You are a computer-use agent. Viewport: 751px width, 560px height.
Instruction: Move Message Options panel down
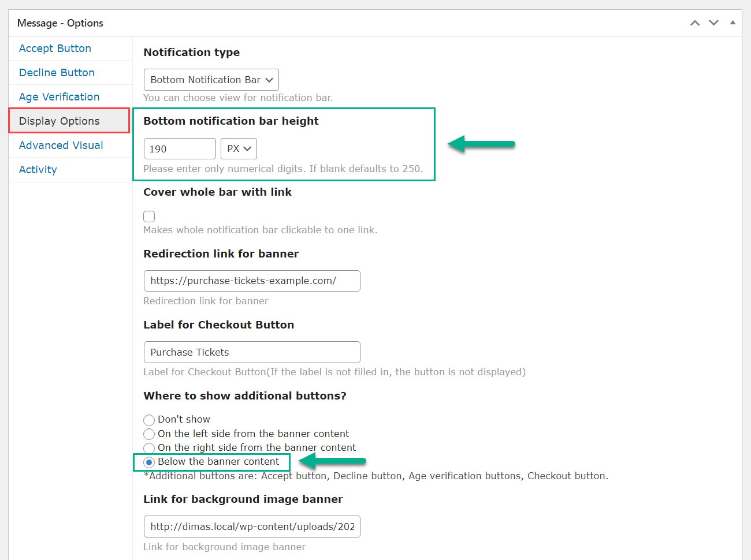(714, 23)
